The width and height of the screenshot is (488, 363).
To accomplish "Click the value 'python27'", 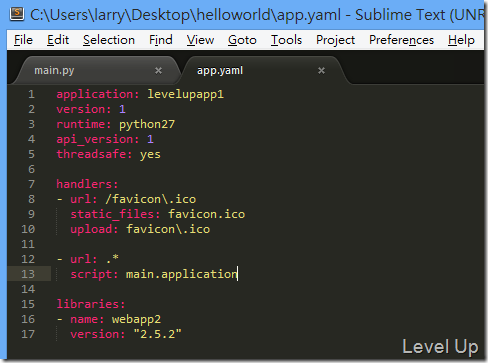I will 147,125.
